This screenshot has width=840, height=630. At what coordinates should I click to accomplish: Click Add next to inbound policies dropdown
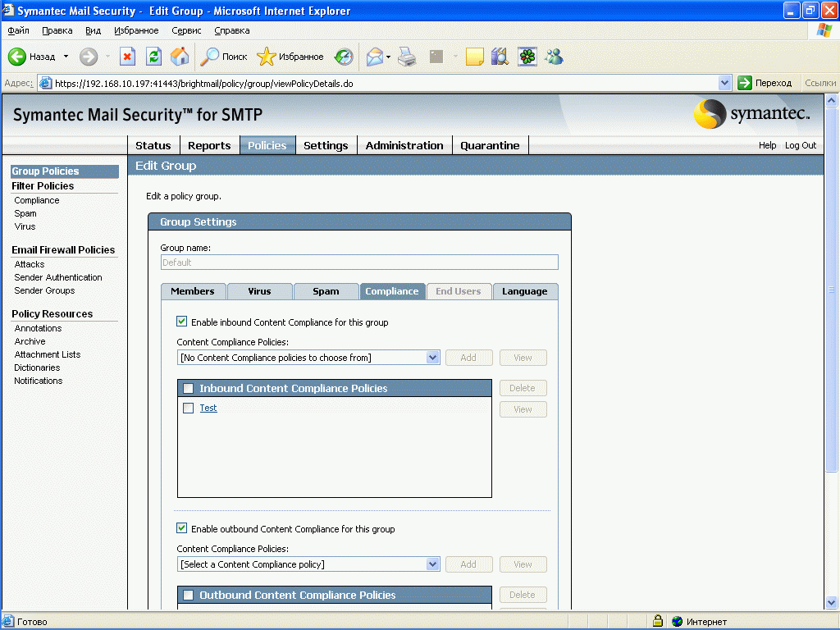click(x=468, y=358)
